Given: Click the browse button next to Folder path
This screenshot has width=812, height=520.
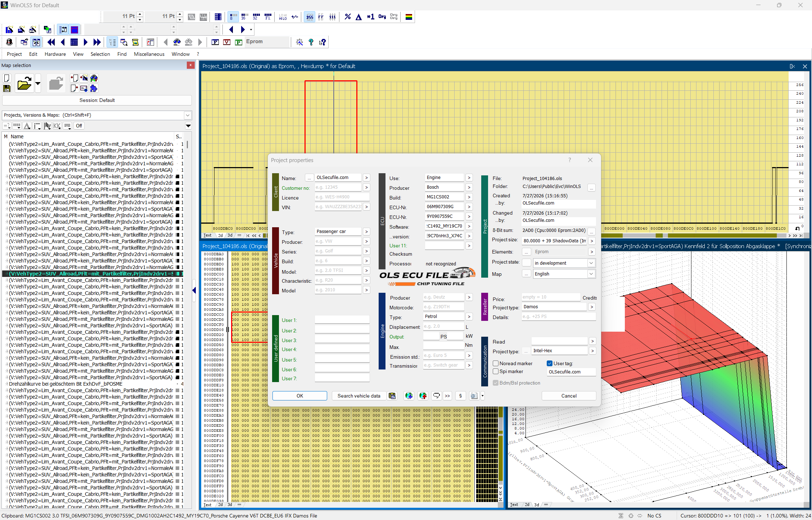Looking at the screenshot, I should (591, 187).
